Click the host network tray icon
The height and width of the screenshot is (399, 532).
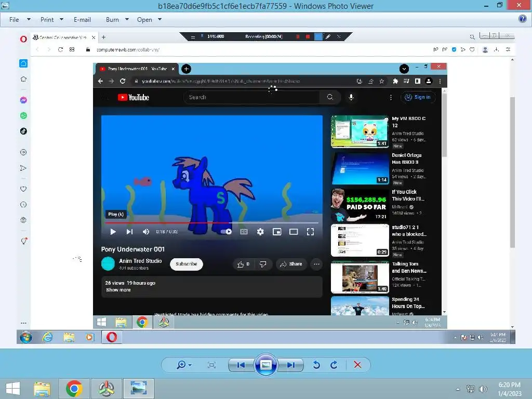pos(471,389)
